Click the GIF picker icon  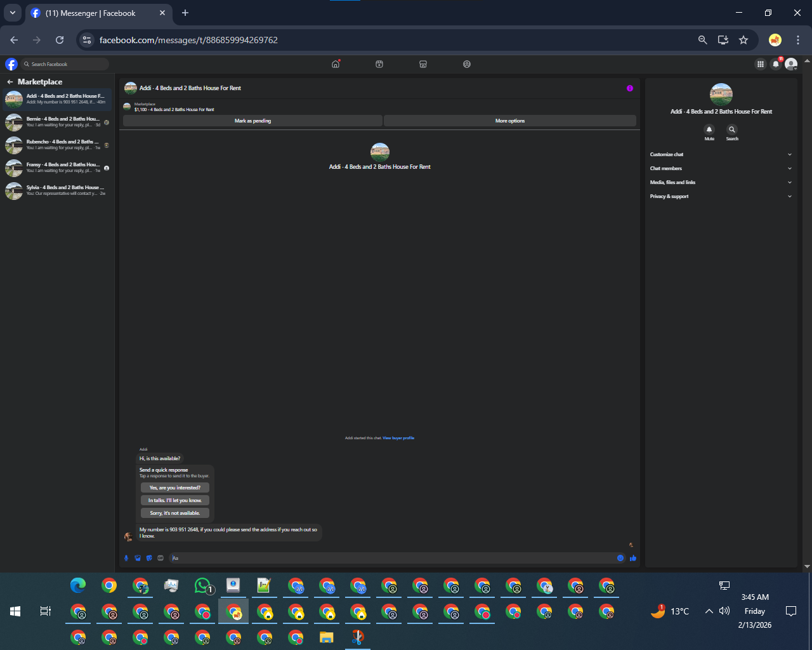pos(160,558)
